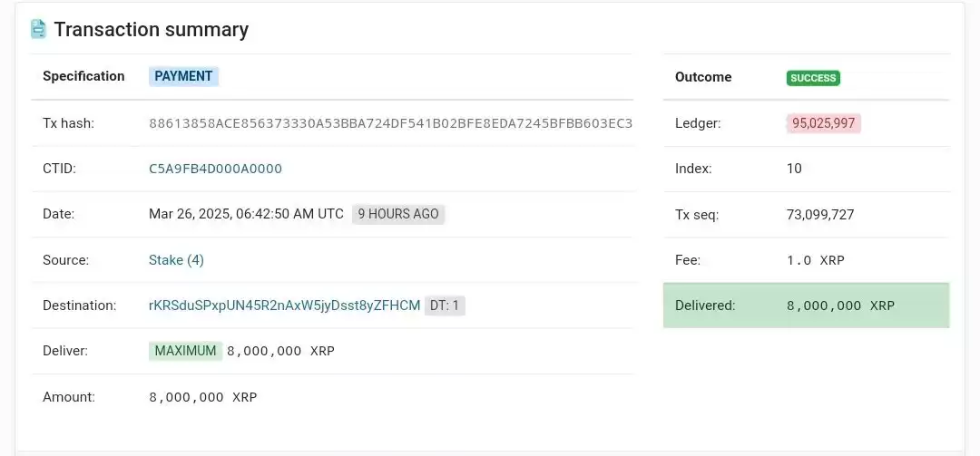Click the PAYMENT specification badge
The image size is (980, 456).
[183, 76]
